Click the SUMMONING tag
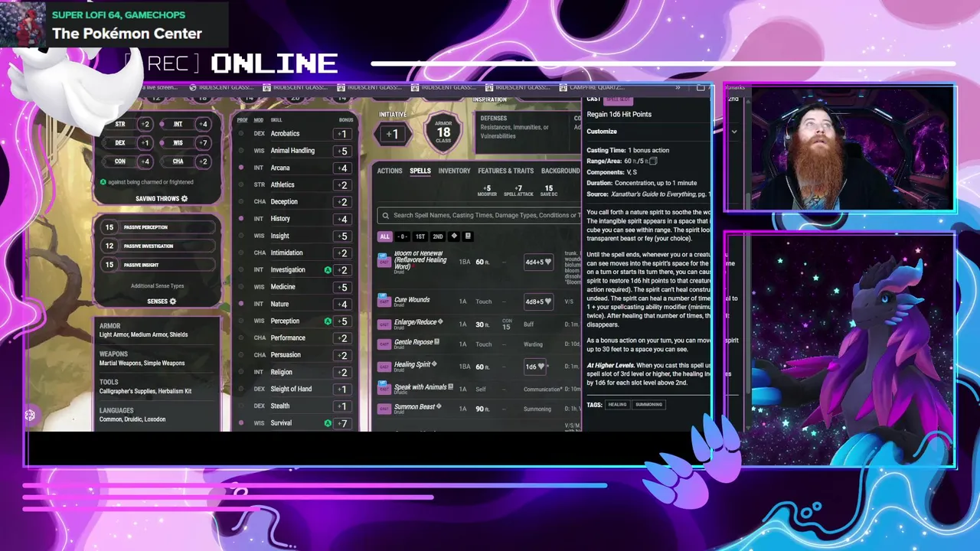The image size is (980, 551). pyautogui.click(x=648, y=405)
